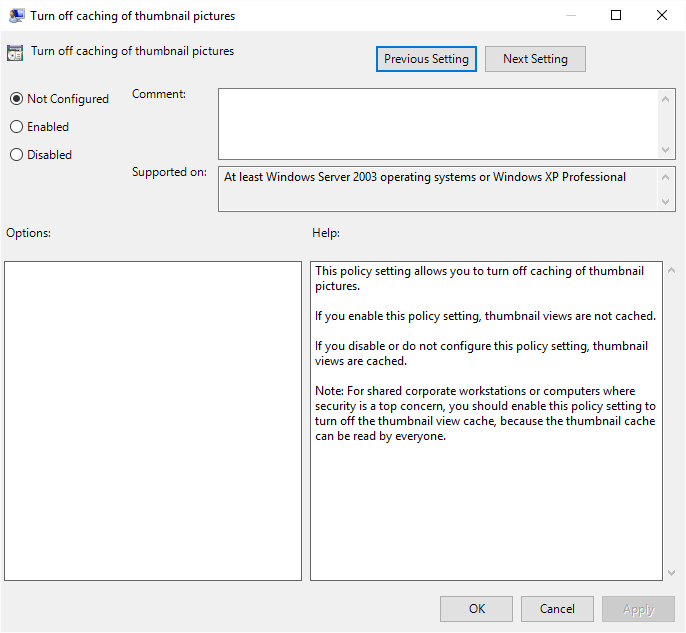This screenshot has width=686, height=633.
Task: Click the Note paragraph in the Help pane
Action: pos(485,413)
